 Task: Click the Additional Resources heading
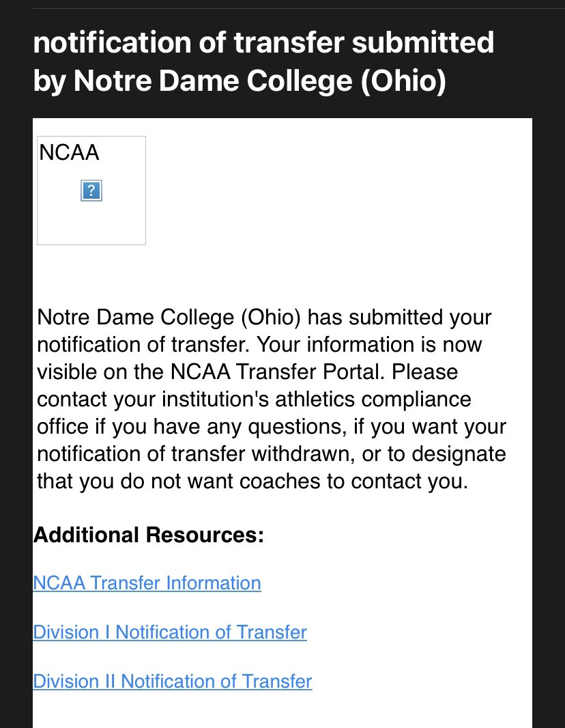pyautogui.click(x=149, y=535)
